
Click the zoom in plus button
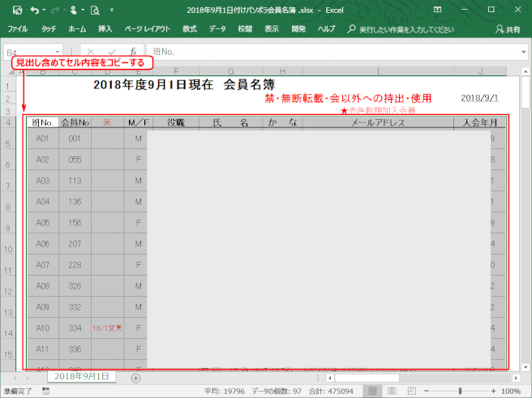[493, 391]
